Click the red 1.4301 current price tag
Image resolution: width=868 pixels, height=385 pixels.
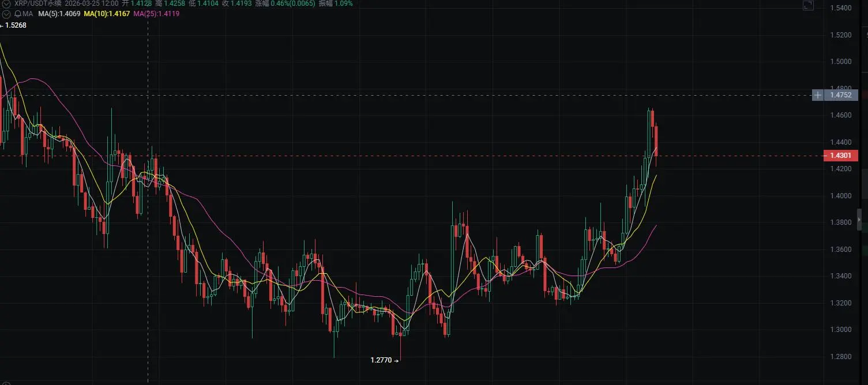[841, 156]
